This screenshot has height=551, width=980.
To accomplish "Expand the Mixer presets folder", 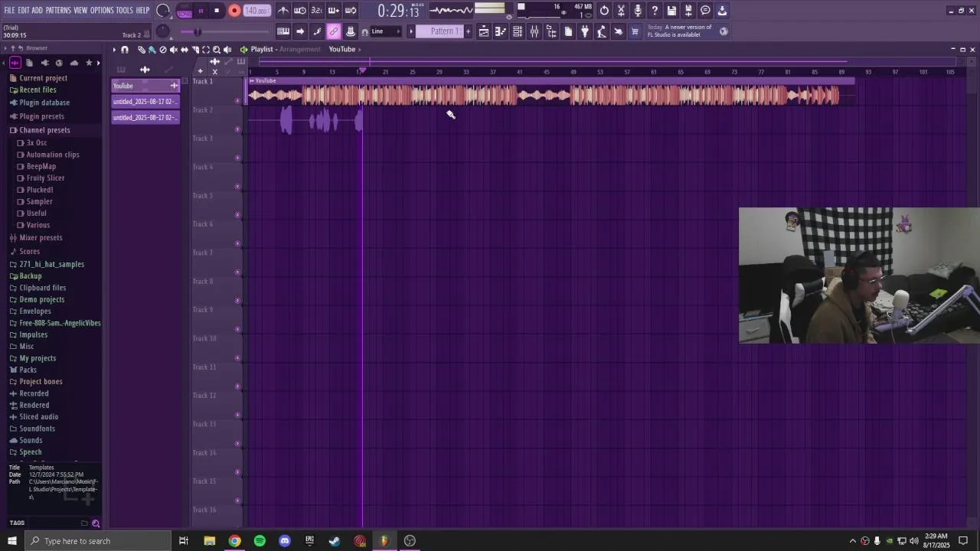I will (41, 238).
